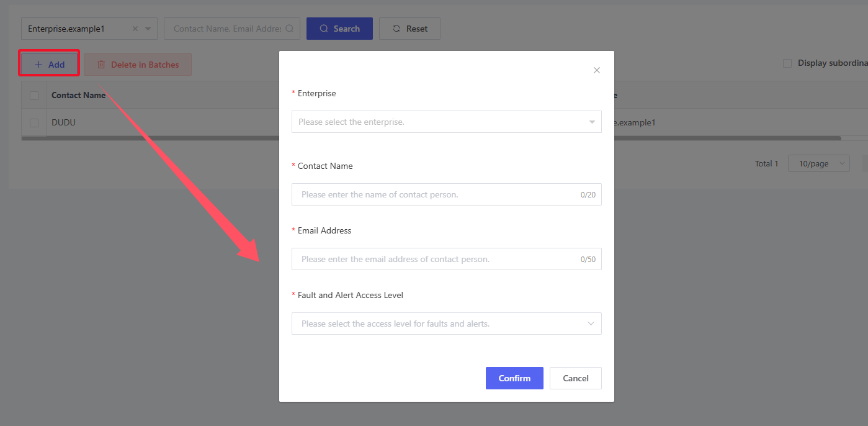Expand the Enterprise.example1 filter dropdown arrow

click(148, 29)
